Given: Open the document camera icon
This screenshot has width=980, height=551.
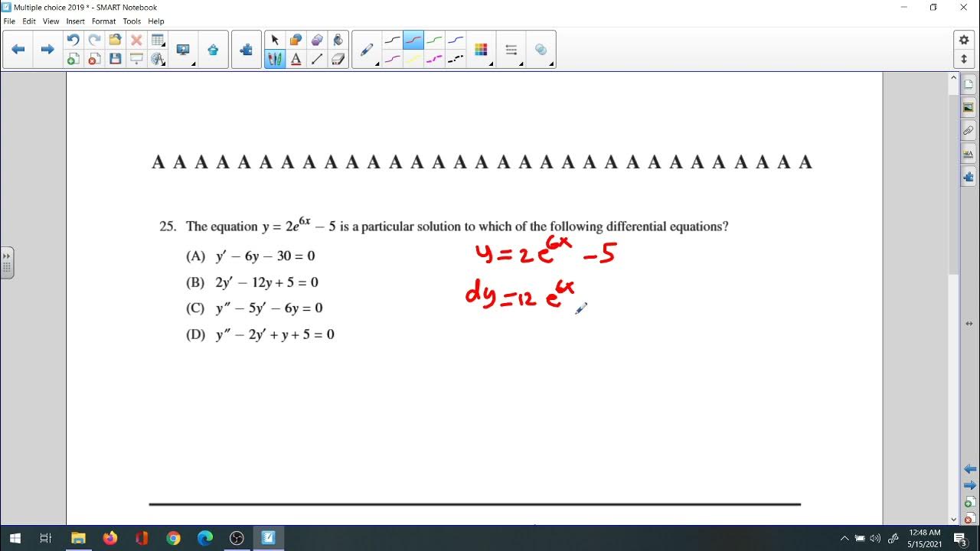Looking at the screenshot, I should pyautogui.click(x=213, y=50).
